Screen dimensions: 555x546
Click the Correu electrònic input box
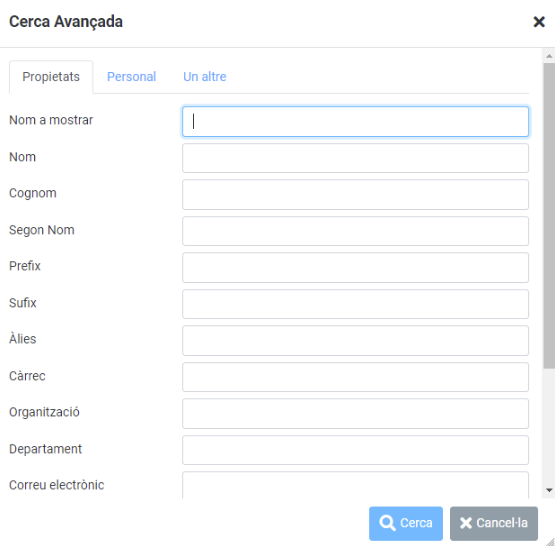pyautogui.click(x=355, y=485)
